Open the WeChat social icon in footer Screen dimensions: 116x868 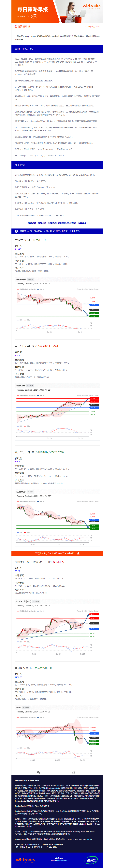tap(39, 772)
